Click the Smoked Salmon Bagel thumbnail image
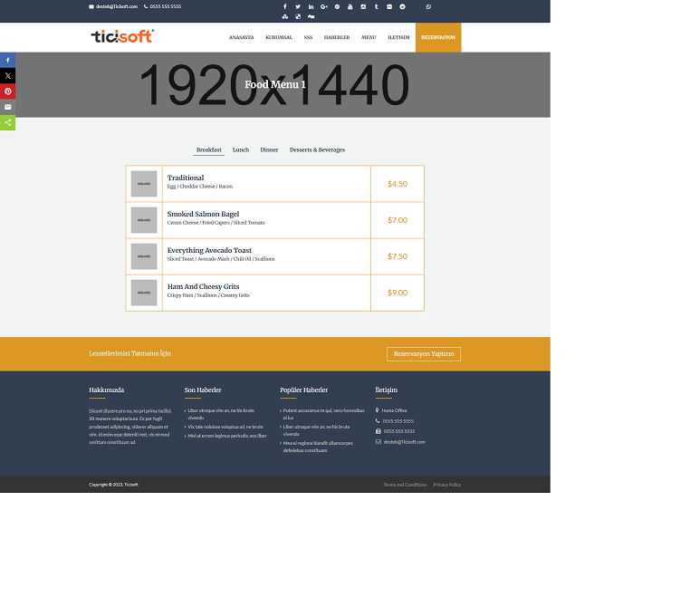 click(x=143, y=220)
